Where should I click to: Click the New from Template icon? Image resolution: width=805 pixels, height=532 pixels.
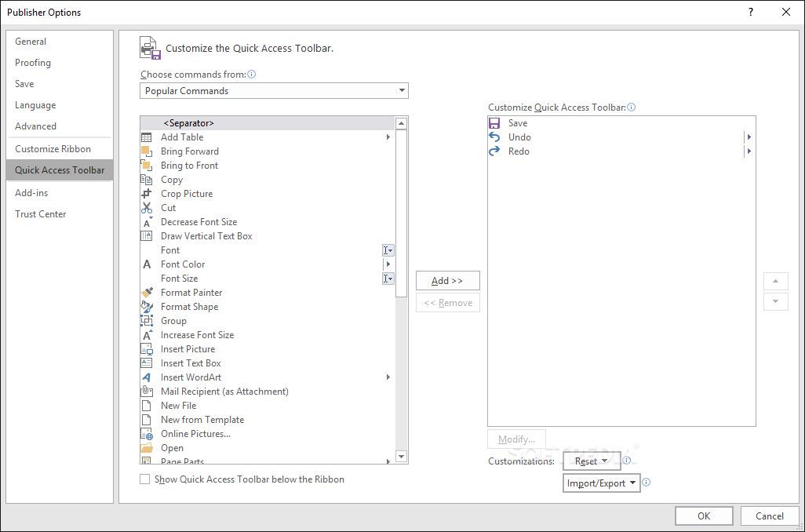[x=146, y=420]
